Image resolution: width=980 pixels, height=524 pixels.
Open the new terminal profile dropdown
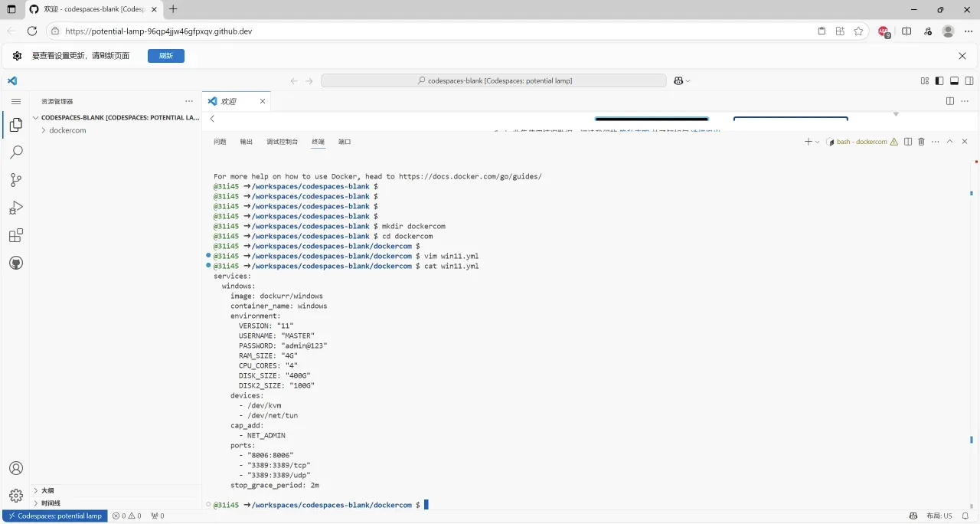click(818, 142)
